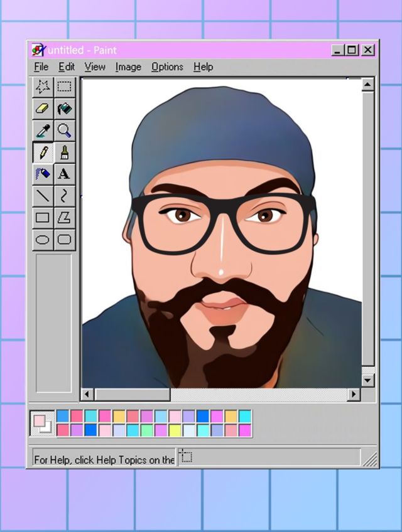Open the Image menu
The image size is (402, 532).
[x=128, y=66]
